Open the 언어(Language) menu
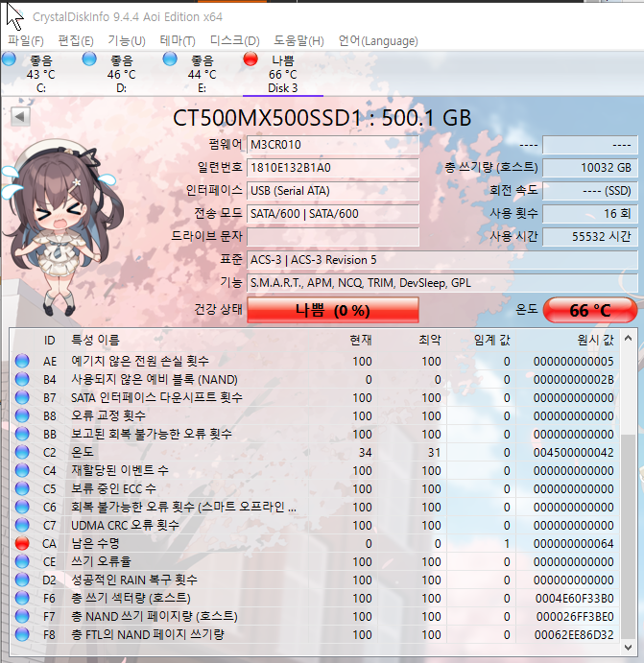 [378, 41]
